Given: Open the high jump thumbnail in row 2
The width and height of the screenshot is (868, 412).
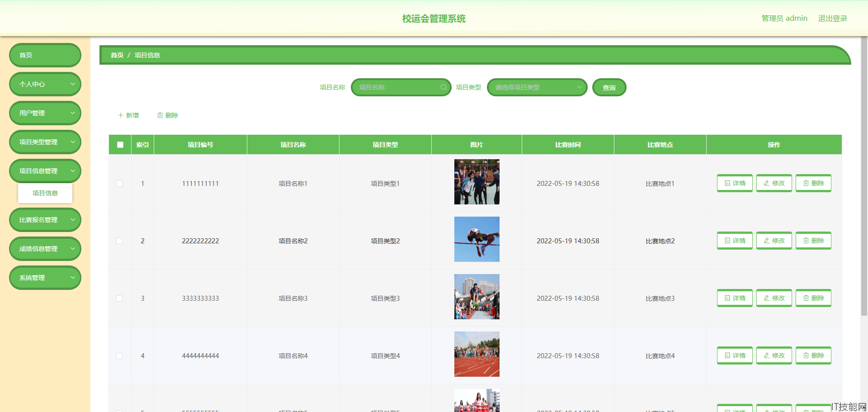Looking at the screenshot, I should (477, 239).
